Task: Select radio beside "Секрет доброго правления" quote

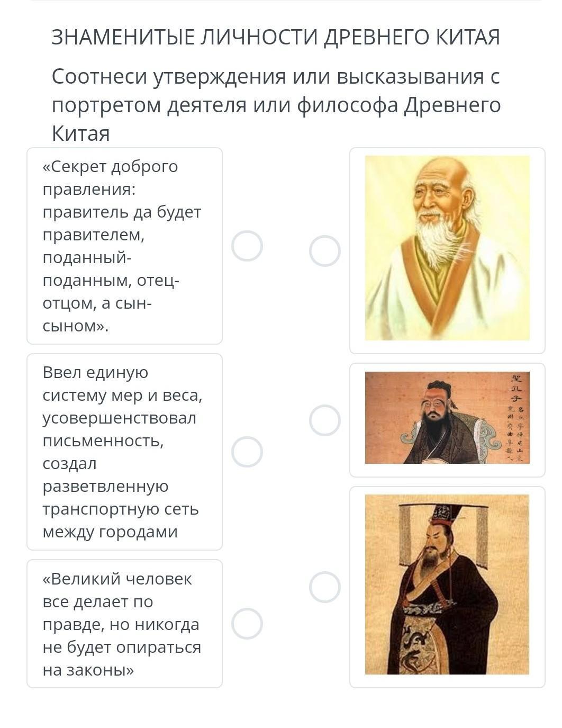Action: pos(247,246)
